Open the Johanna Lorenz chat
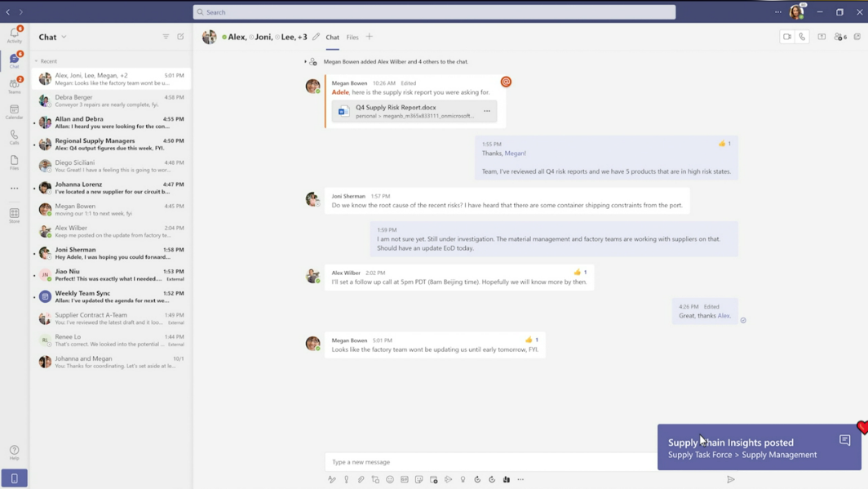The image size is (868, 489). 111,188
